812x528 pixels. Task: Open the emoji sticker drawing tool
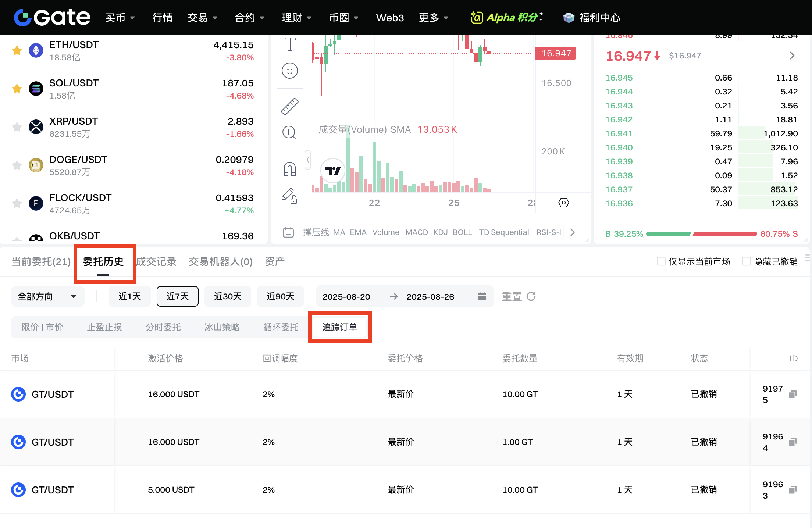click(290, 70)
